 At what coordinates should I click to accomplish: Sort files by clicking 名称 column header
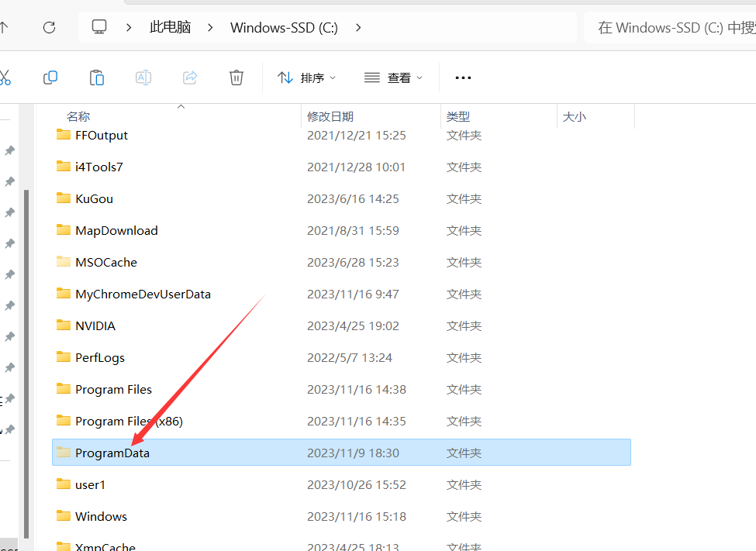(78, 115)
